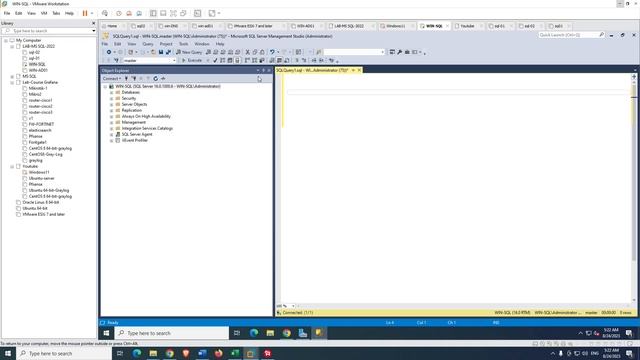Click the disconnect plug icon in Object Explorer
640x360 pixels.
coord(133,78)
